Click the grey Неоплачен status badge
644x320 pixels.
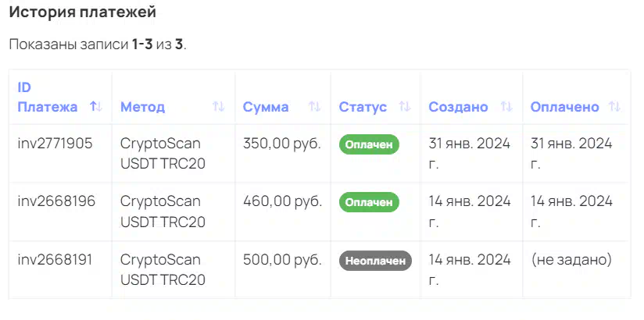[375, 261]
